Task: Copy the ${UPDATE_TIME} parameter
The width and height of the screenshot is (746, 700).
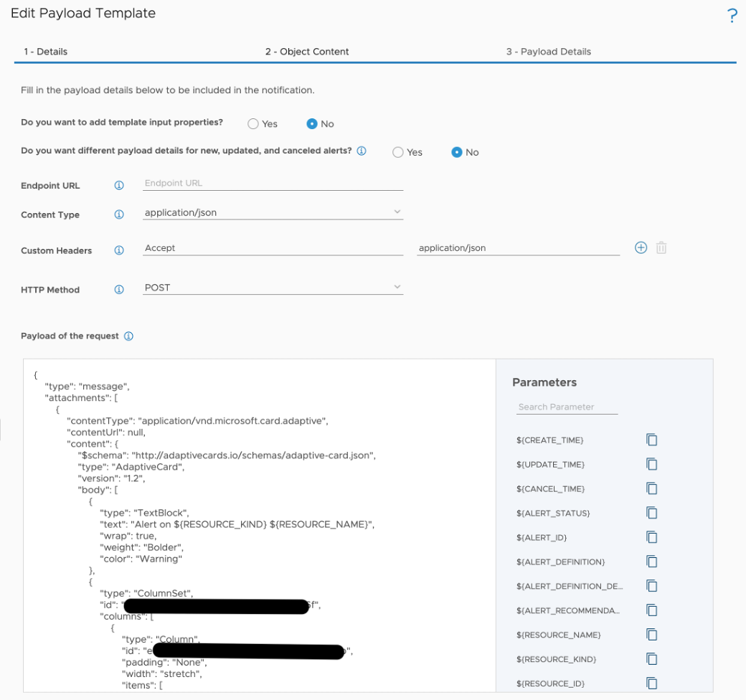Action: point(652,464)
